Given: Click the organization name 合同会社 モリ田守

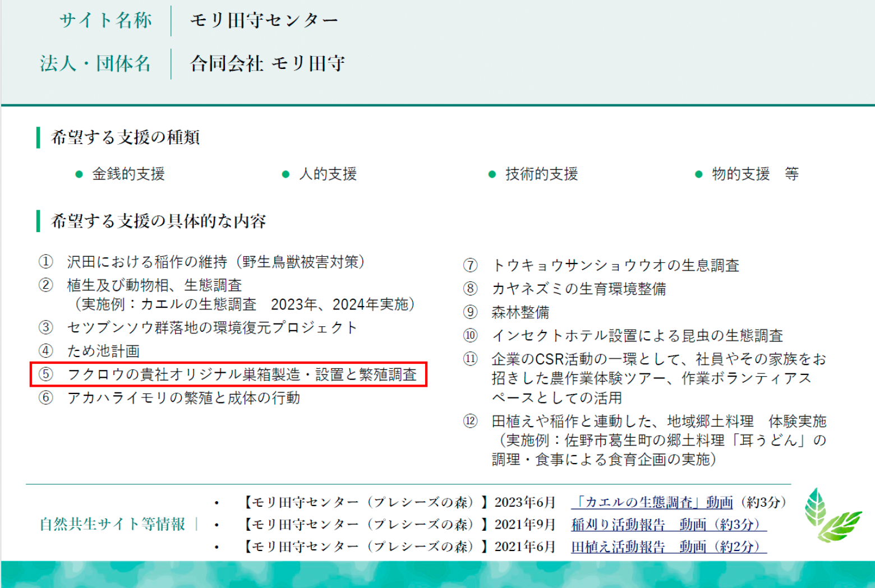Looking at the screenshot, I should (267, 64).
